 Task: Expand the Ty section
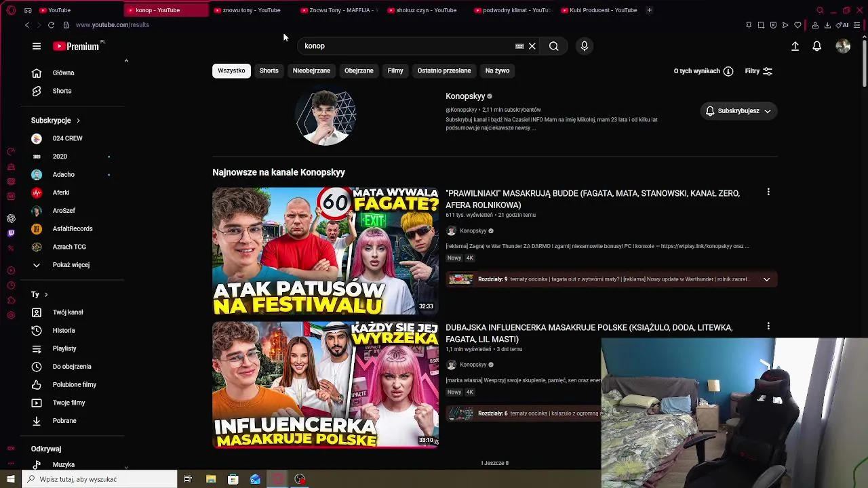click(39, 294)
